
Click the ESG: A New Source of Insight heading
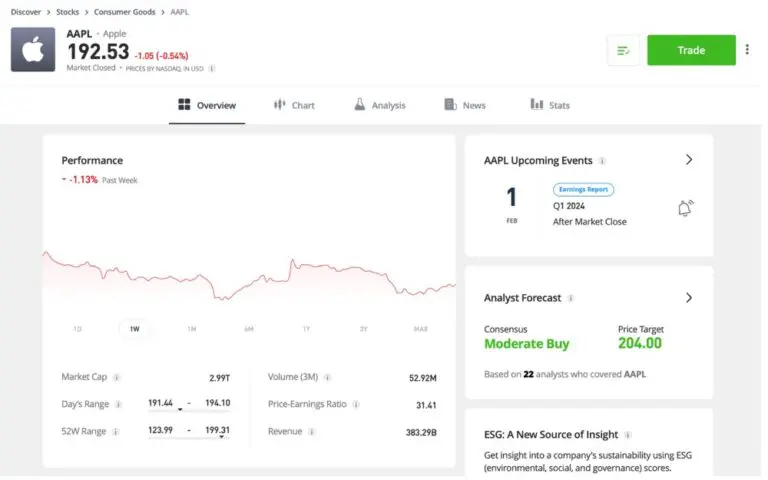tap(551, 434)
